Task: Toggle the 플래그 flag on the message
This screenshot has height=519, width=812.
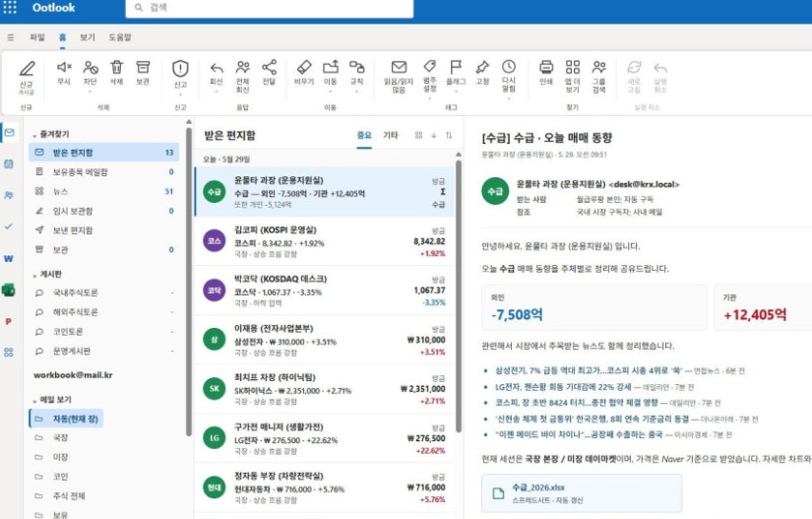Action: (456, 67)
